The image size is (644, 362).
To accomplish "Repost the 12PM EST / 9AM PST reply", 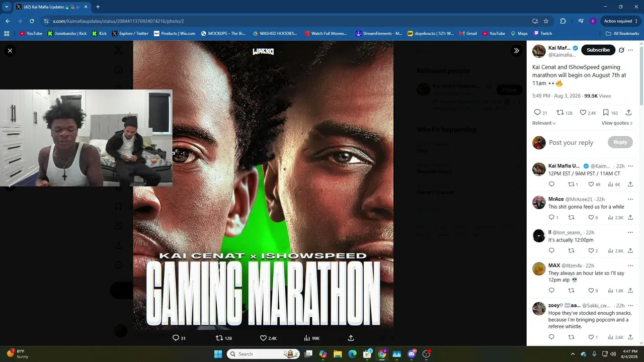I will pos(573,185).
